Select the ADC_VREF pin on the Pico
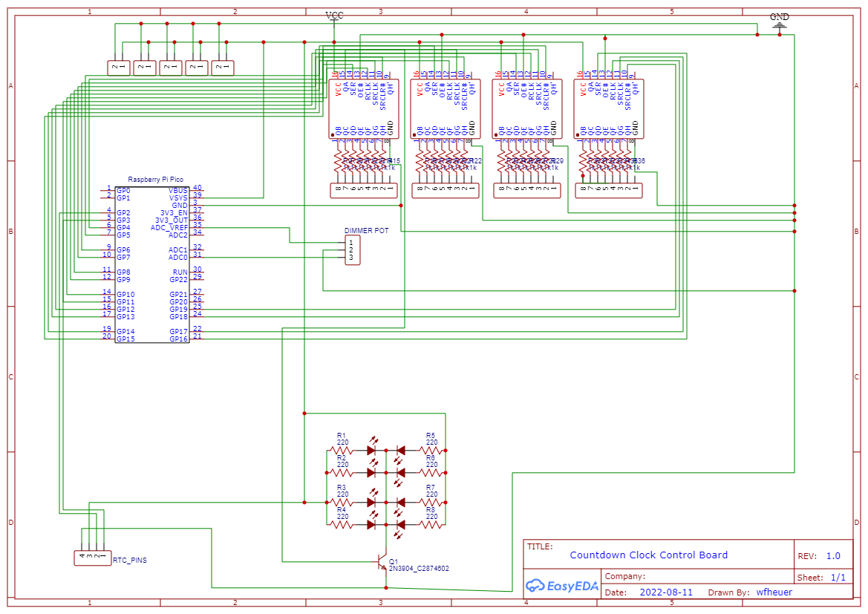 170,228
